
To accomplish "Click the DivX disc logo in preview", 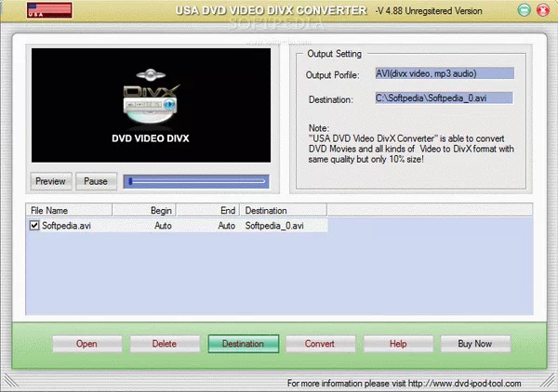I will (151, 98).
